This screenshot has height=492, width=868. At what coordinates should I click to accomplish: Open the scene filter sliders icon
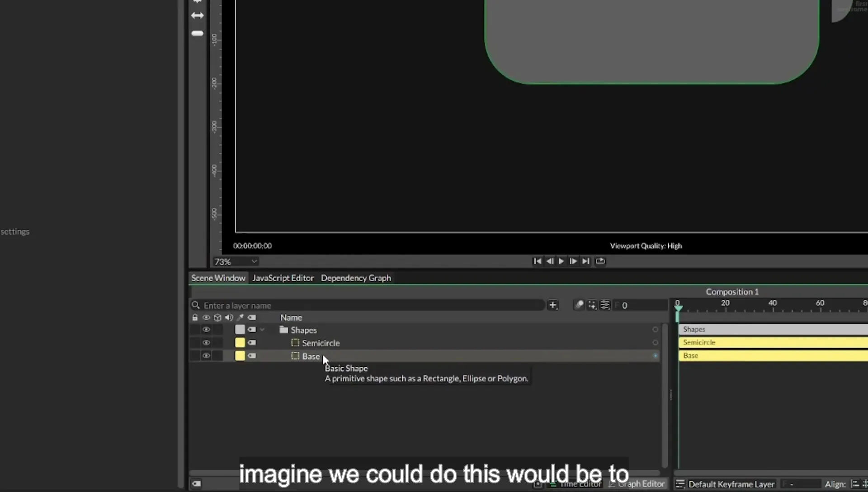605,305
